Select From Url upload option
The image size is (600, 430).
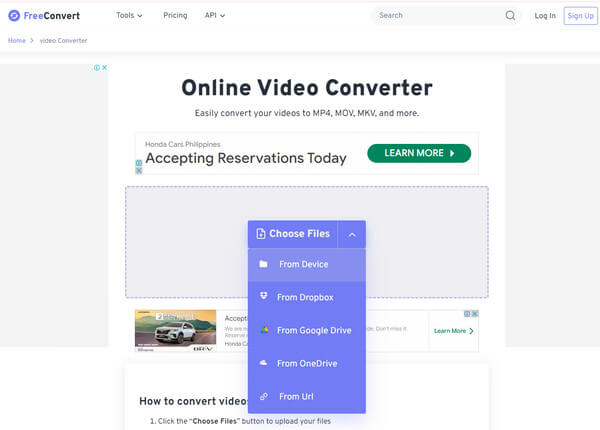tap(307, 396)
